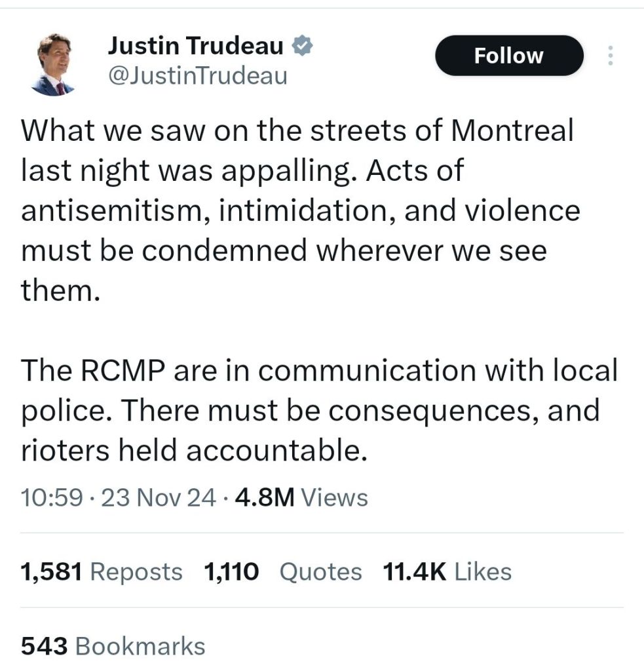Viewport: 644px width, 671px height.
Task: Click the phrase "rioters held accountable"
Action: [x=194, y=451]
